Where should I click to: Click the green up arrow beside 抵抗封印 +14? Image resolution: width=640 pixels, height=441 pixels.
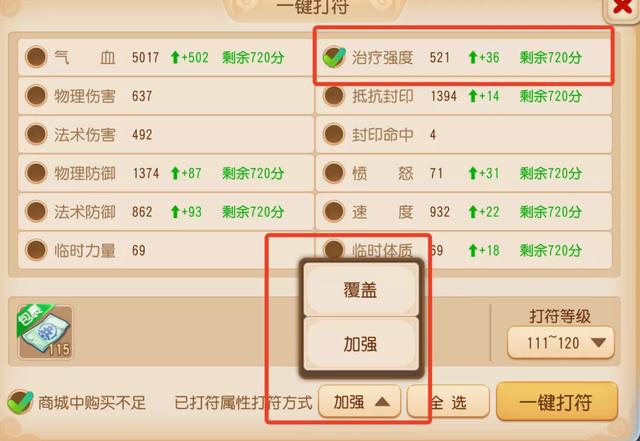473,96
